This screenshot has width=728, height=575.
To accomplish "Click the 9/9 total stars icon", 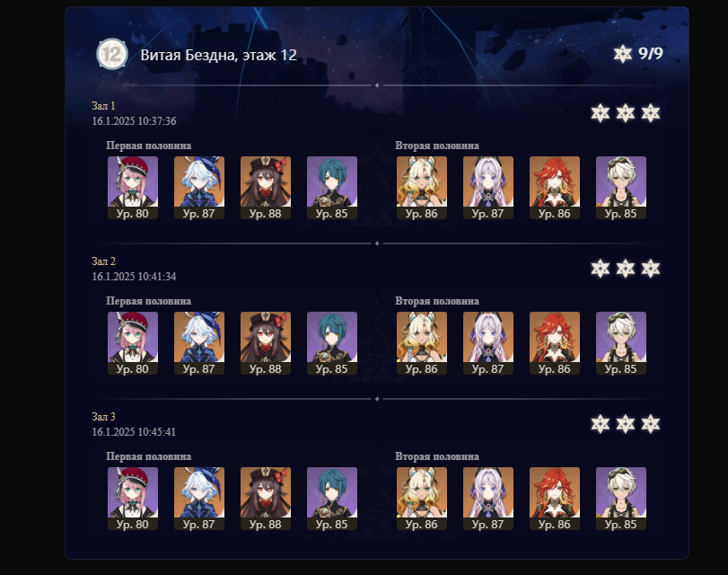I will point(623,54).
